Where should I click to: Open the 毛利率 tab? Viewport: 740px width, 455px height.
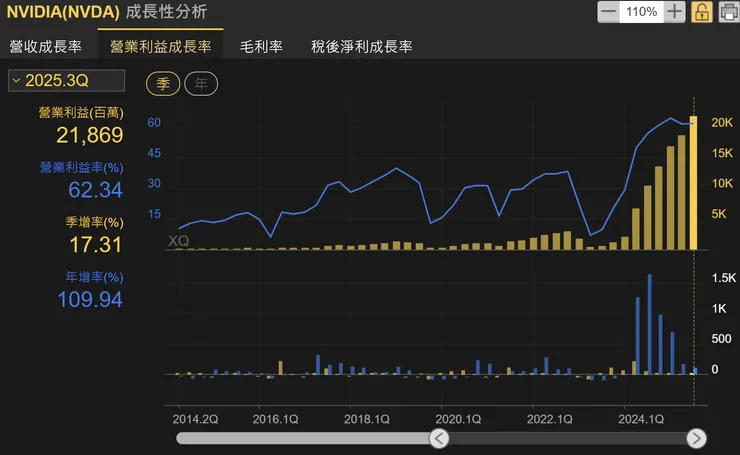[261, 46]
